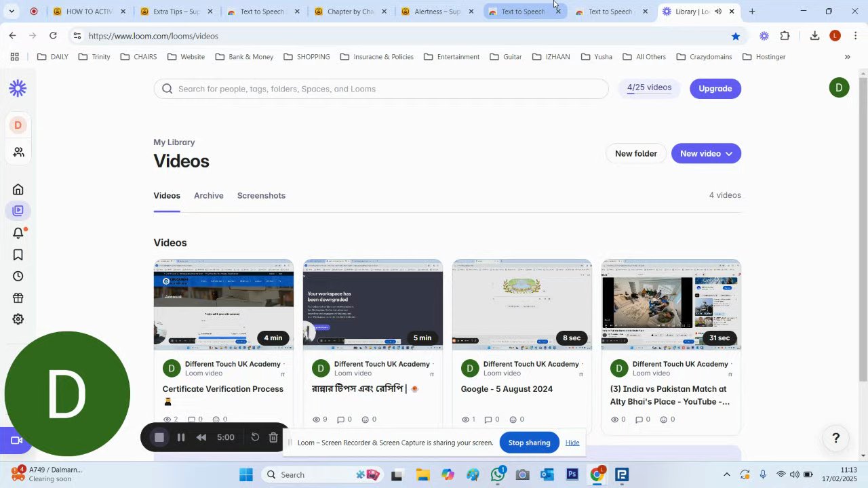Open history clock icon in sidebar

[x=18, y=277]
